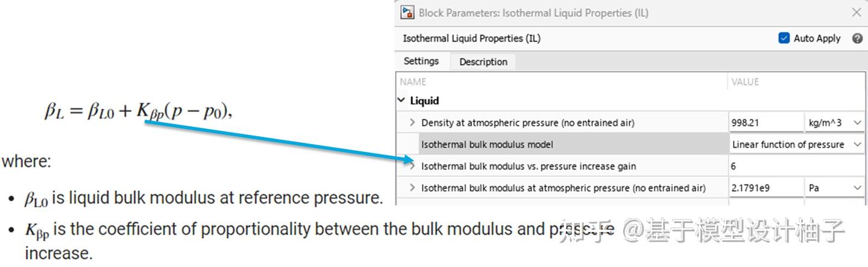Expand the Density at atmospheric pressure row
This screenshot has width=868, height=267.
[x=412, y=122]
